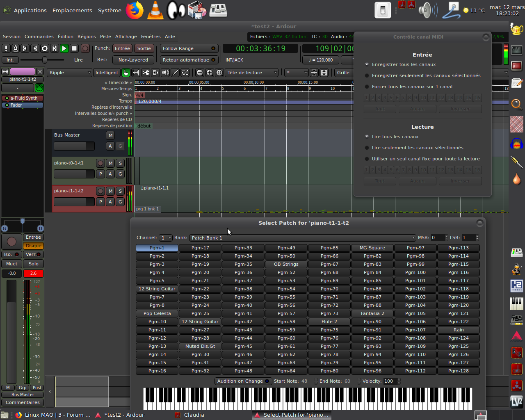The image size is (525, 420).
Task: Click the zoom-in magnifier button
Action: click(210, 73)
